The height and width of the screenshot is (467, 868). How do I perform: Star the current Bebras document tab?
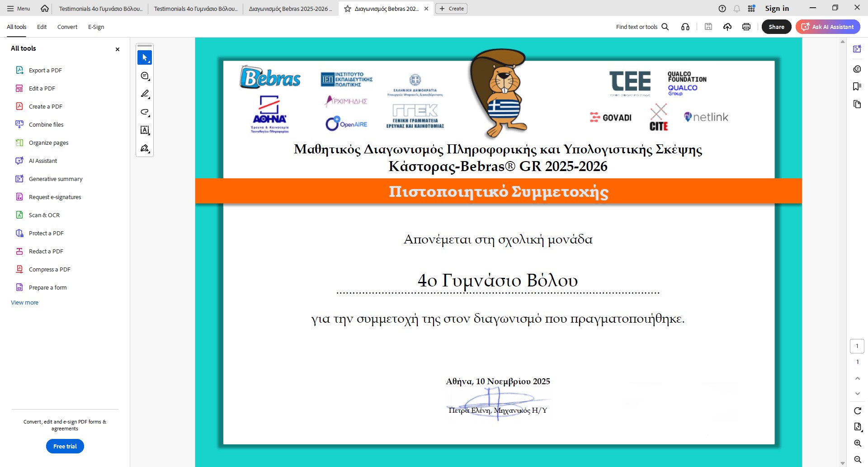(x=348, y=9)
